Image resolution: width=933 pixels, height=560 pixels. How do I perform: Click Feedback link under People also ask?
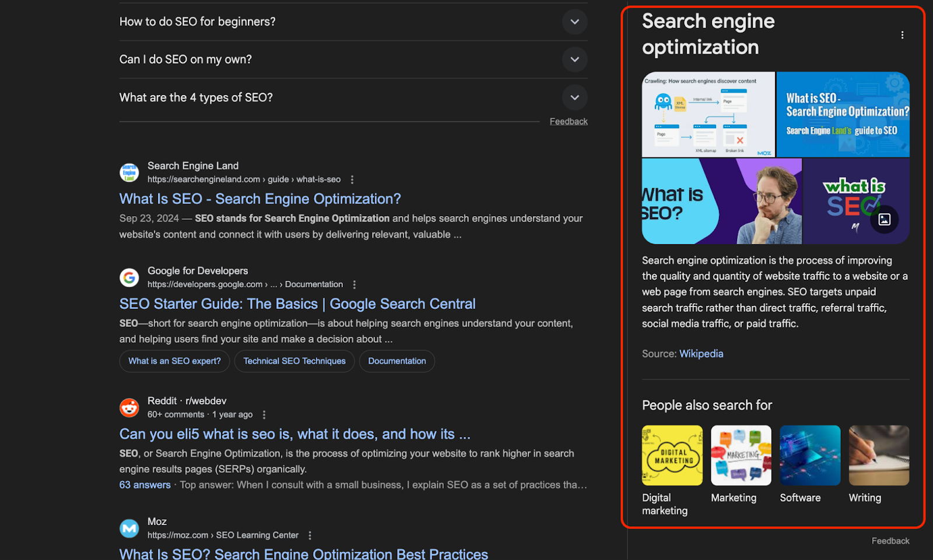coord(569,121)
